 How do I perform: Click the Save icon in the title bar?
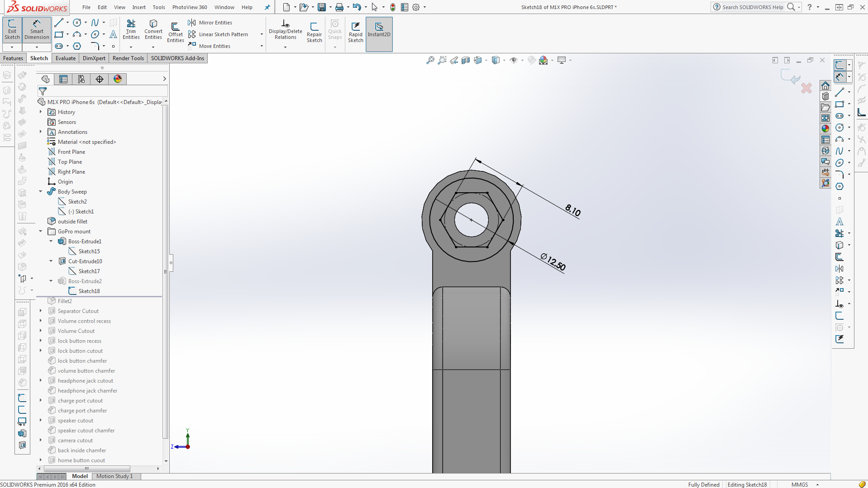[x=322, y=7]
